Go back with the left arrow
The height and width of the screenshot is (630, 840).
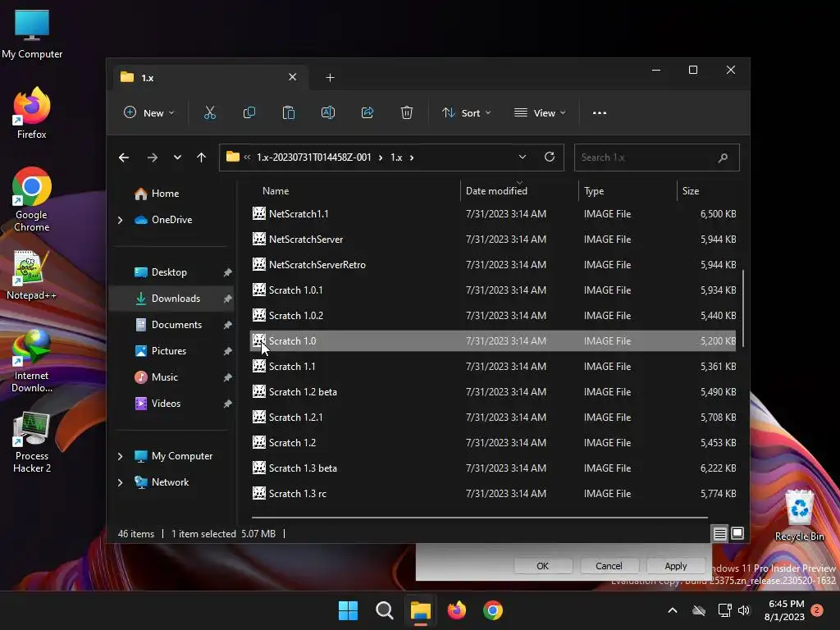(x=124, y=157)
